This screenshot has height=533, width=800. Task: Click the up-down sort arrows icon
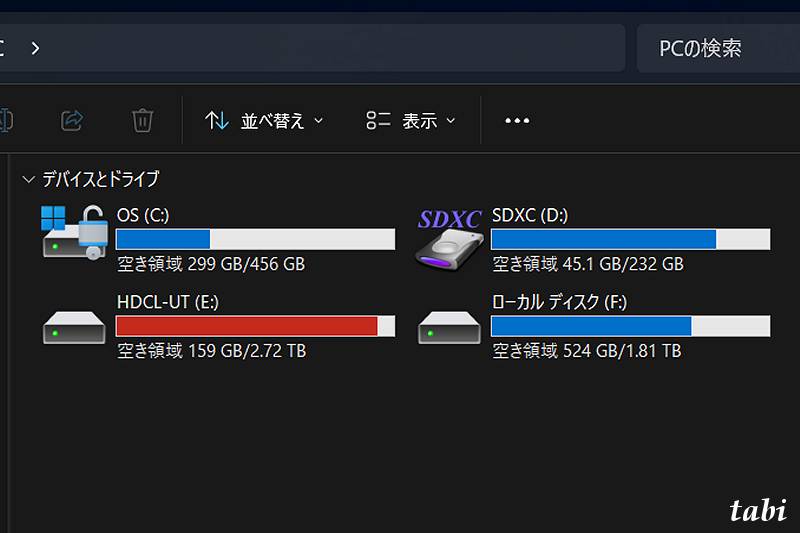click(217, 121)
